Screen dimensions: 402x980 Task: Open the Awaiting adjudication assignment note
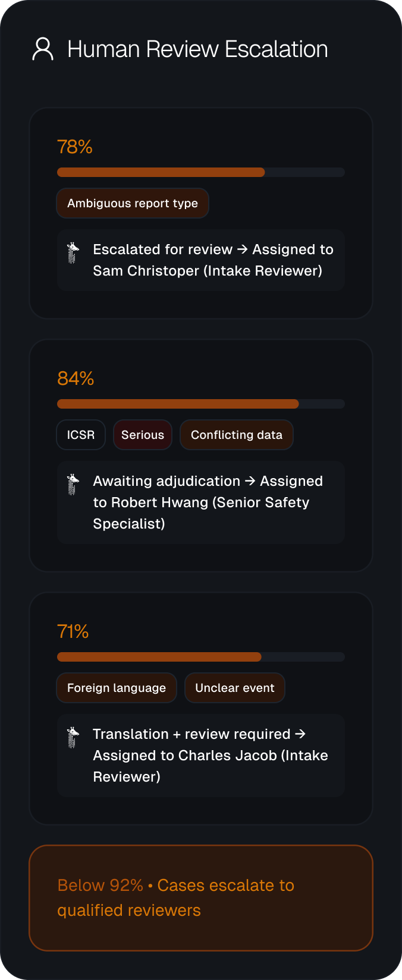coord(201,502)
